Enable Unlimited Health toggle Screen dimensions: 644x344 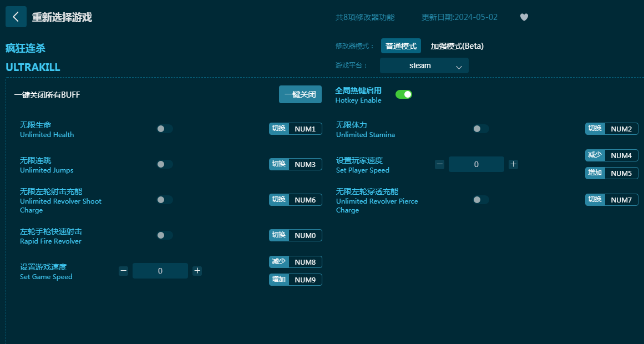(x=165, y=129)
